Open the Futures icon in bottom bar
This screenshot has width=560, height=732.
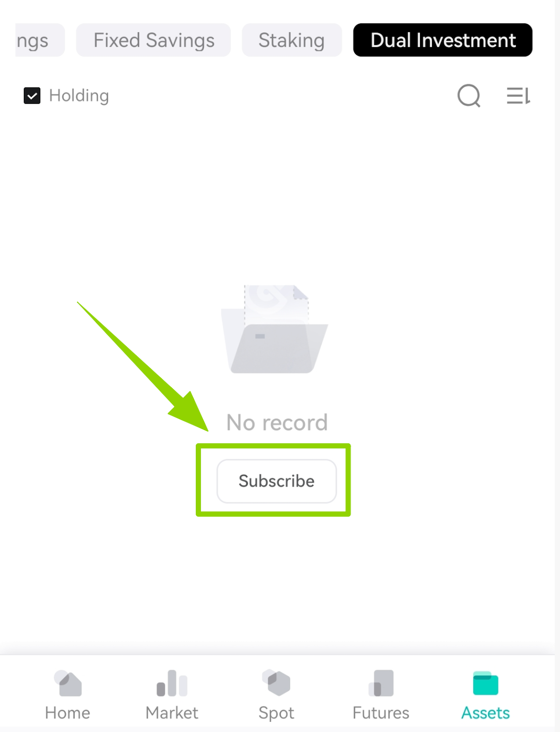pyautogui.click(x=381, y=683)
